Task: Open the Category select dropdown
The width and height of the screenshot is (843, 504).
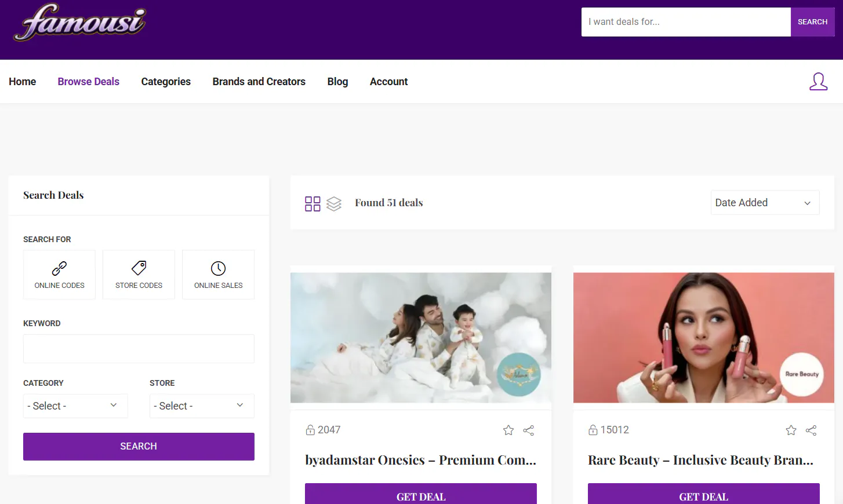Action: tap(75, 406)
